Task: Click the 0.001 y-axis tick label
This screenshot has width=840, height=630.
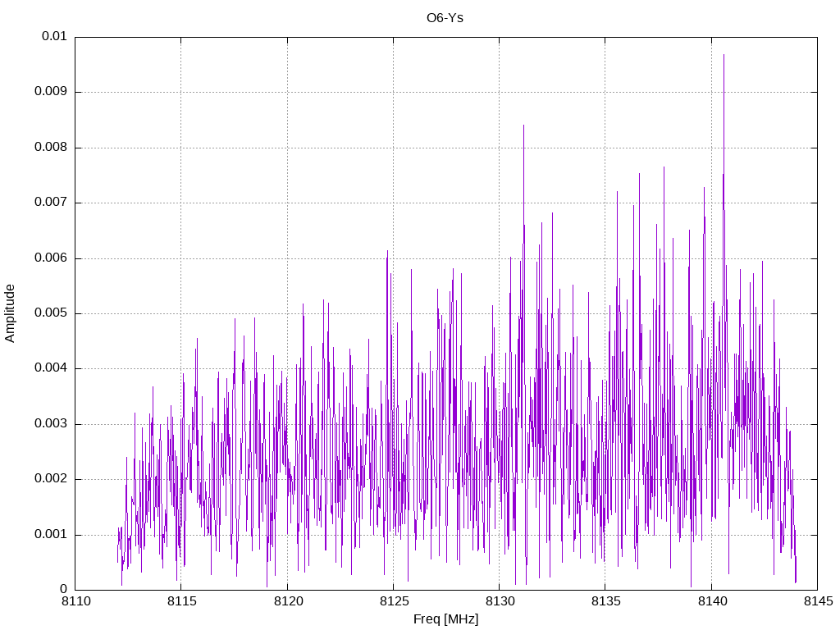Action: (51, 535)
